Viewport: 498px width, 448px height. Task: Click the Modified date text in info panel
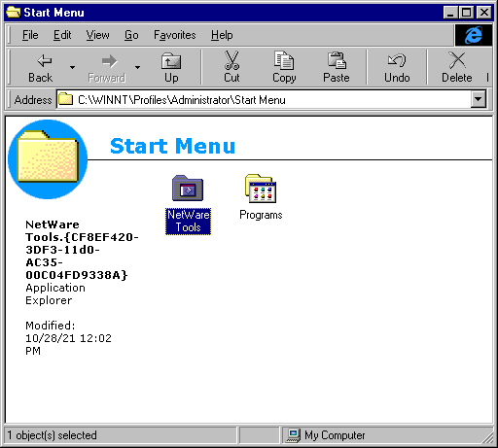[x=68, y=338]
